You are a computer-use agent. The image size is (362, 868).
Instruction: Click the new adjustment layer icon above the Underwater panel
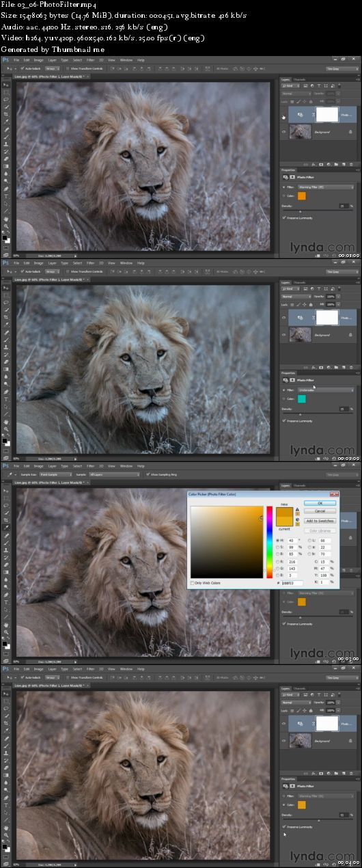329,368
